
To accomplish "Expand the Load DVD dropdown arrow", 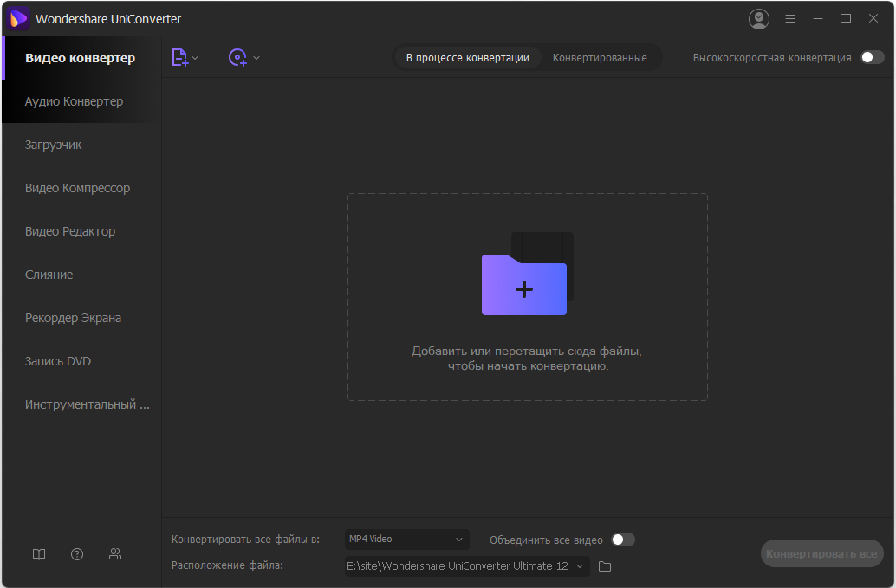I will (x=256, y=58).
